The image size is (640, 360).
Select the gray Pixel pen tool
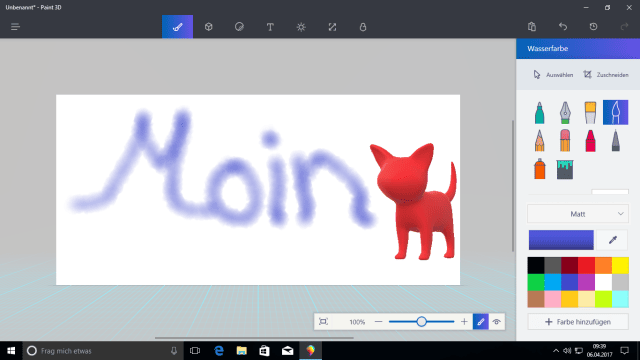pyautogui.click(x=616, y=140)
